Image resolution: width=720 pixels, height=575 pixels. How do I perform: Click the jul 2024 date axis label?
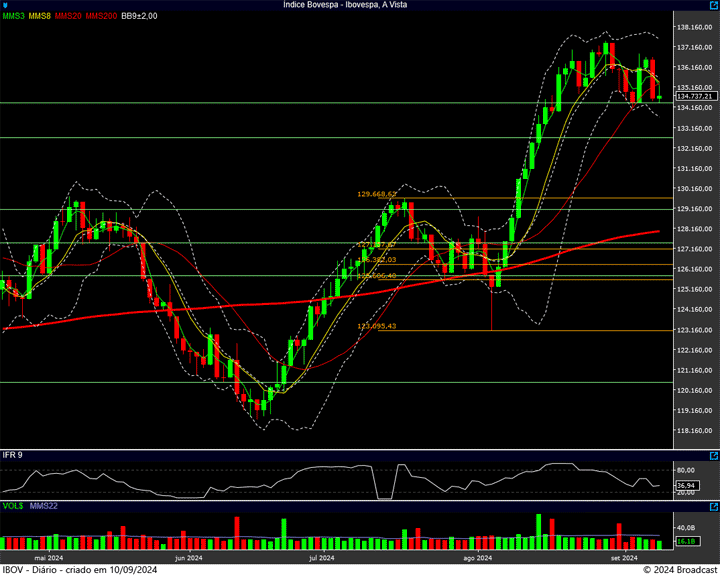coord(322,558)
